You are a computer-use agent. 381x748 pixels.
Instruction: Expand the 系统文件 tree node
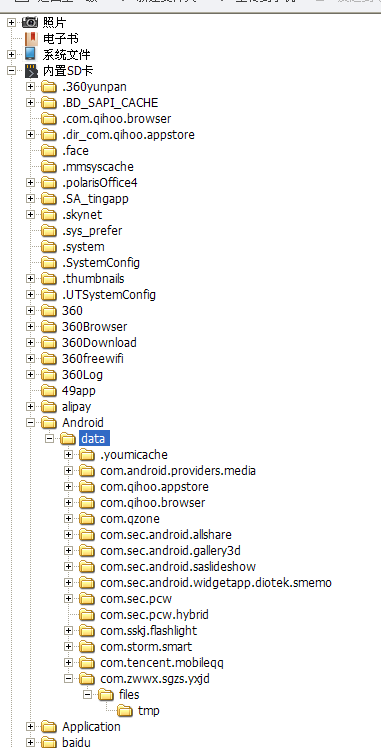tap(11, 54)
